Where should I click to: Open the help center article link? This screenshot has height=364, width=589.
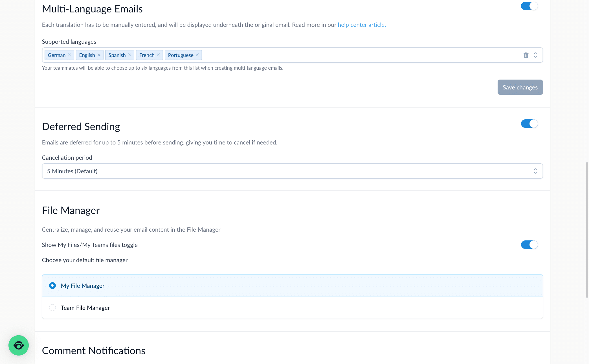(362, 25)
